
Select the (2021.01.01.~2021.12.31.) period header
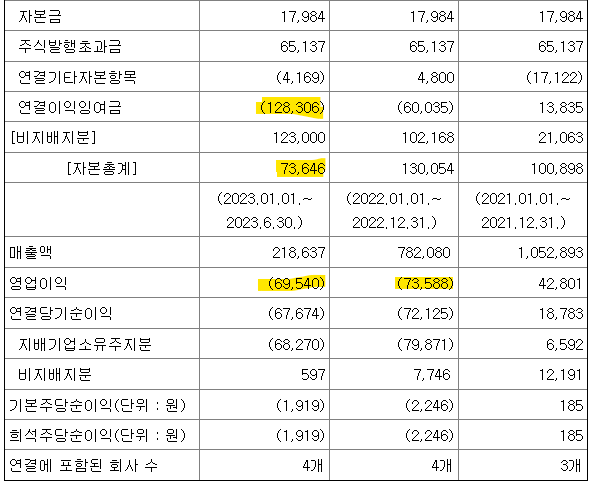pyautogui.click(x=523, y=210)
